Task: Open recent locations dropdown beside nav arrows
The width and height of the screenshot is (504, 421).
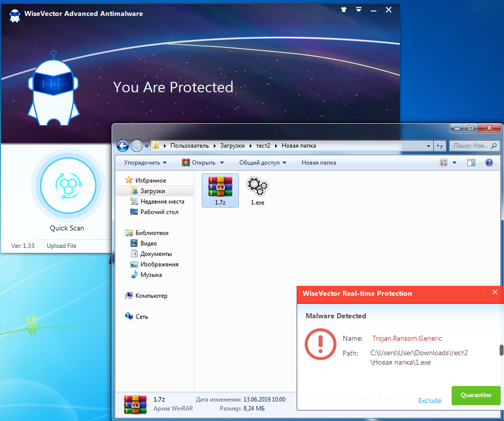Action: coord(147,146)
